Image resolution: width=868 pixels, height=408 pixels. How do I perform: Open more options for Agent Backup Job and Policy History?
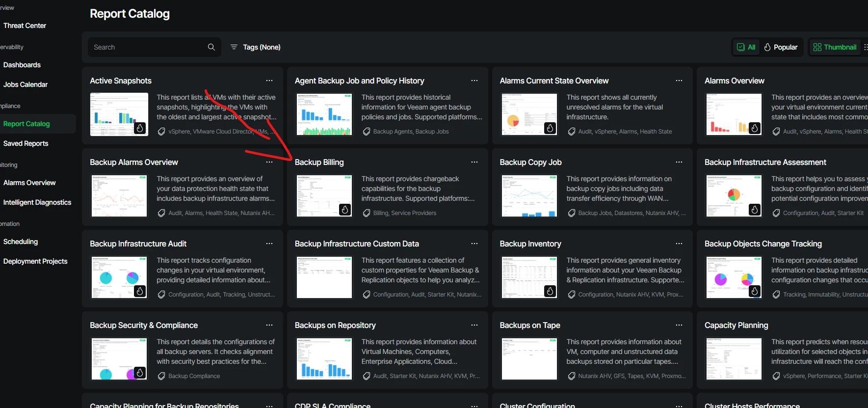[x=474, y=81]
